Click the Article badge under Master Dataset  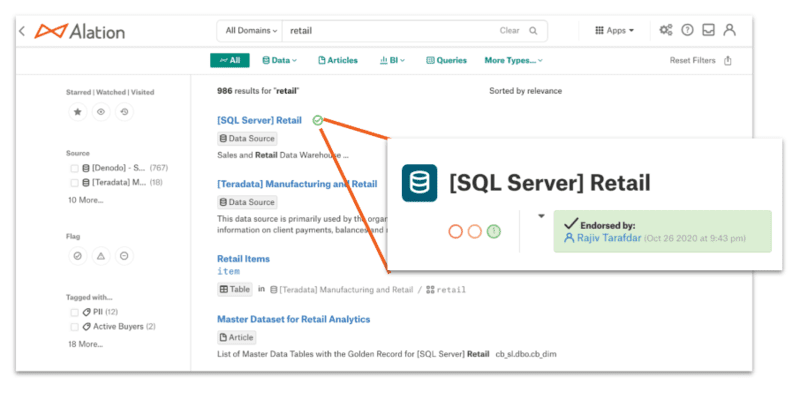coord(236,337)
